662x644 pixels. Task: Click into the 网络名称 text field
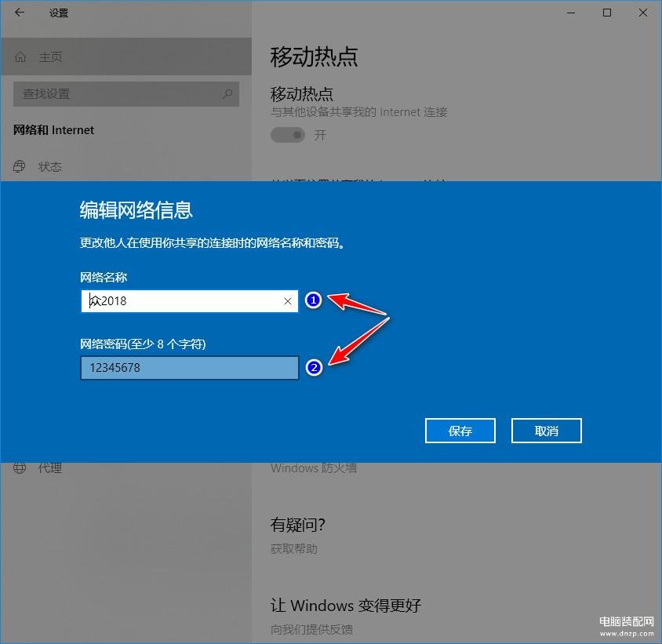190,300
